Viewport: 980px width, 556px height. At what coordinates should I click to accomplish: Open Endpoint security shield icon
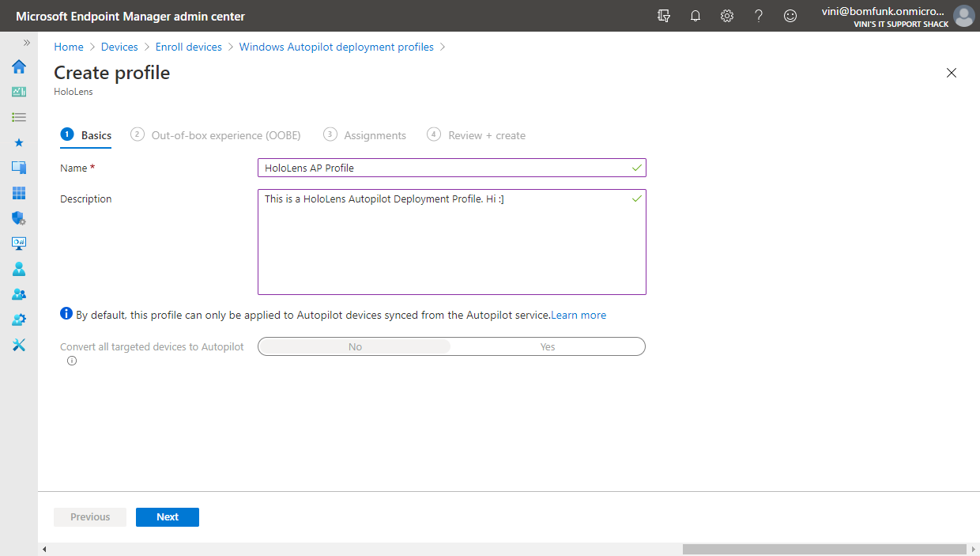coord(19,218)
